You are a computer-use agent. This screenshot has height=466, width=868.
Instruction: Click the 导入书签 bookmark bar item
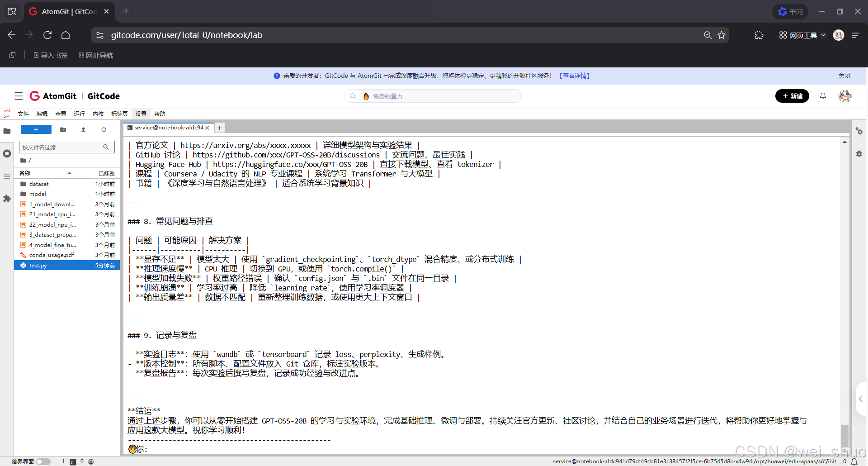point(51,55)
